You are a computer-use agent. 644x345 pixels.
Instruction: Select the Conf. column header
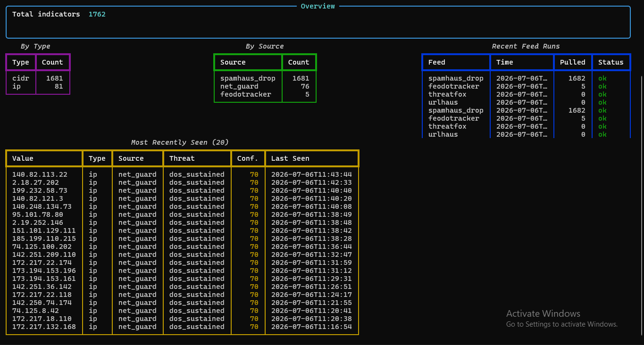(248, 158)
